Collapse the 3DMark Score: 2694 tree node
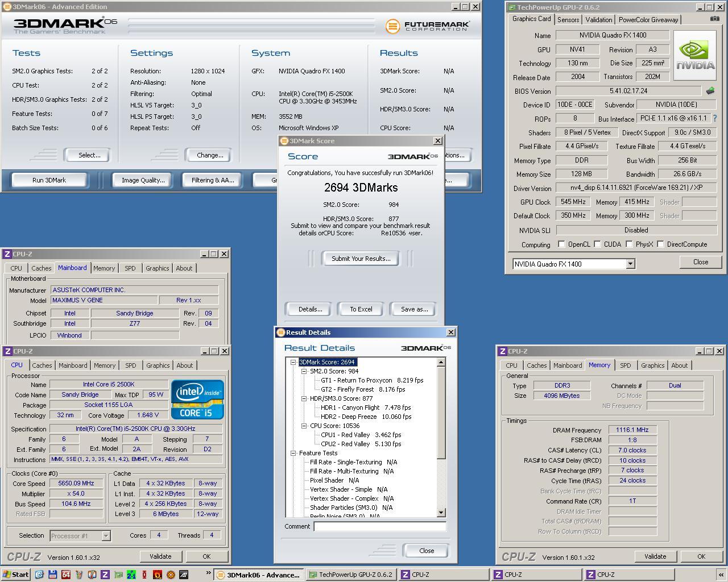The width and height of the screenshot is (728, 582). [293, 362]
